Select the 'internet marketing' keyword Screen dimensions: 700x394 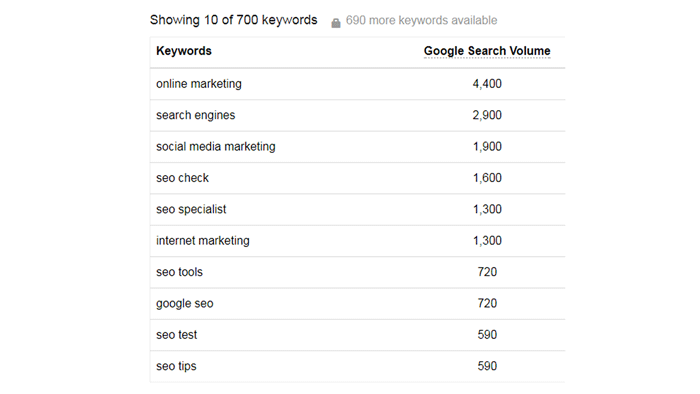click(203, 241)
